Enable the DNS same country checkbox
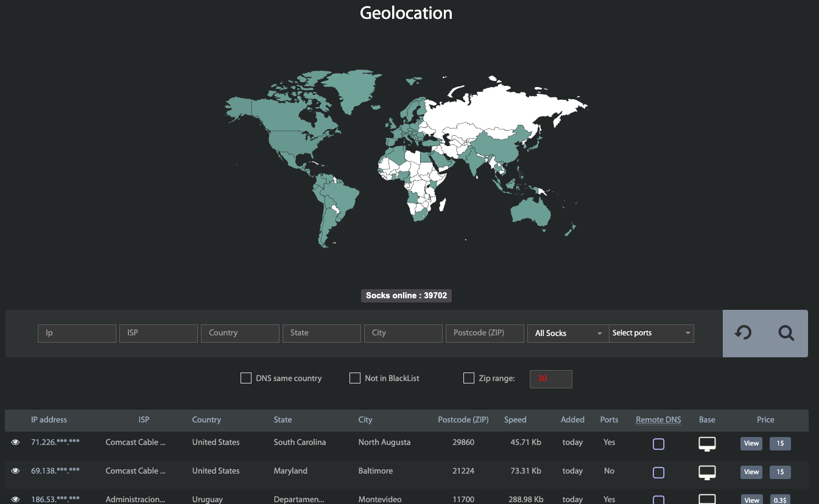819x504 pixels. (246, 378)
